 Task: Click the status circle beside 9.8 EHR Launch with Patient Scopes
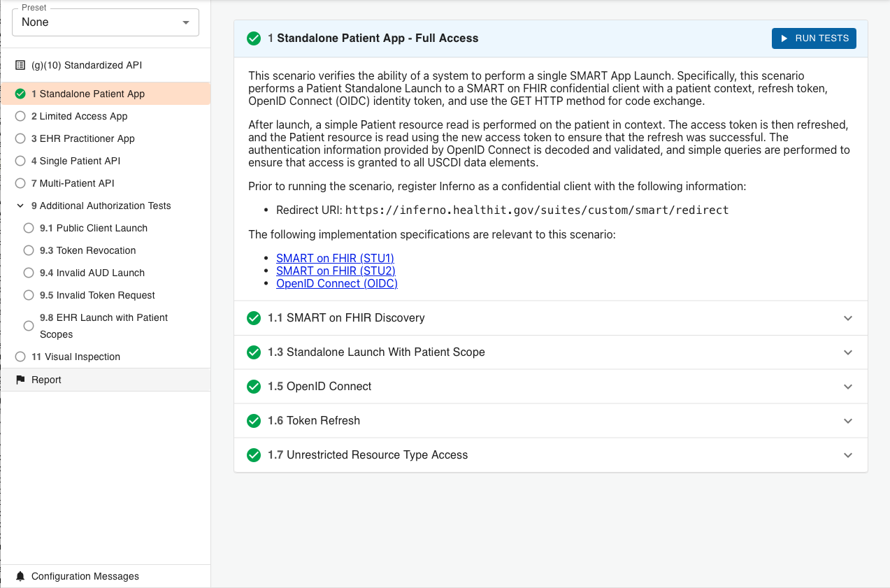pos(29,326)
